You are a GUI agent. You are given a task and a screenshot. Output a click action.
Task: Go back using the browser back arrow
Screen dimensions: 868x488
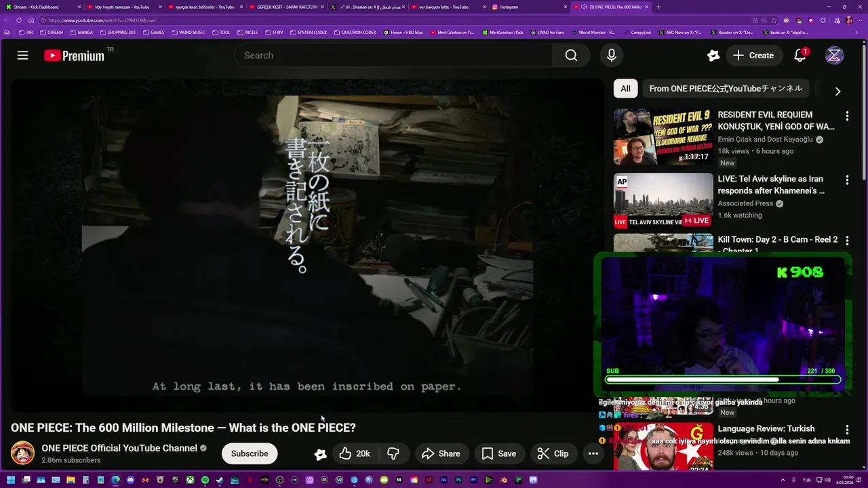7,20
